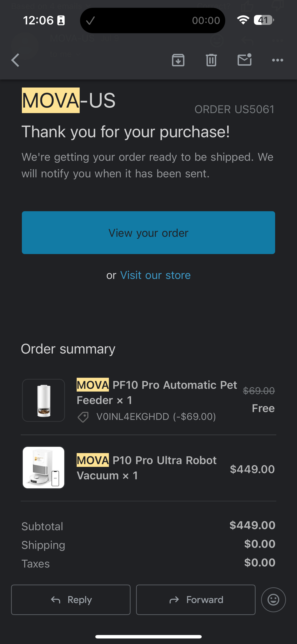Screen dimensions: 297x644
Task: Tap the discount tag icon
Action: pyautogui.click(x=83, y=417)
